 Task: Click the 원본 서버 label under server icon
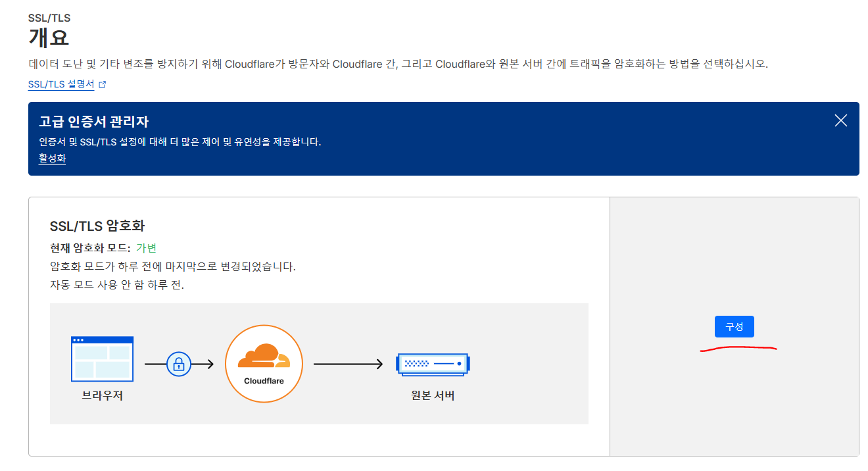[x=433, y=396]
